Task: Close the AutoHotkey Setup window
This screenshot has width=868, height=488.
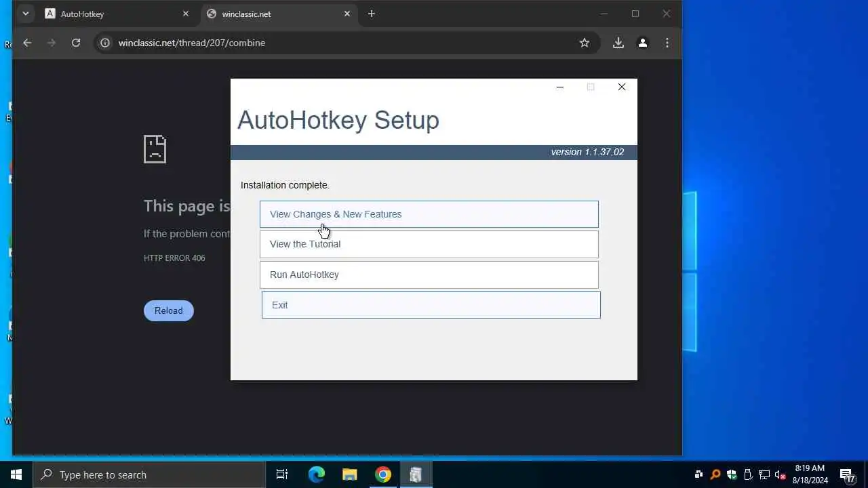Action: 622,87
